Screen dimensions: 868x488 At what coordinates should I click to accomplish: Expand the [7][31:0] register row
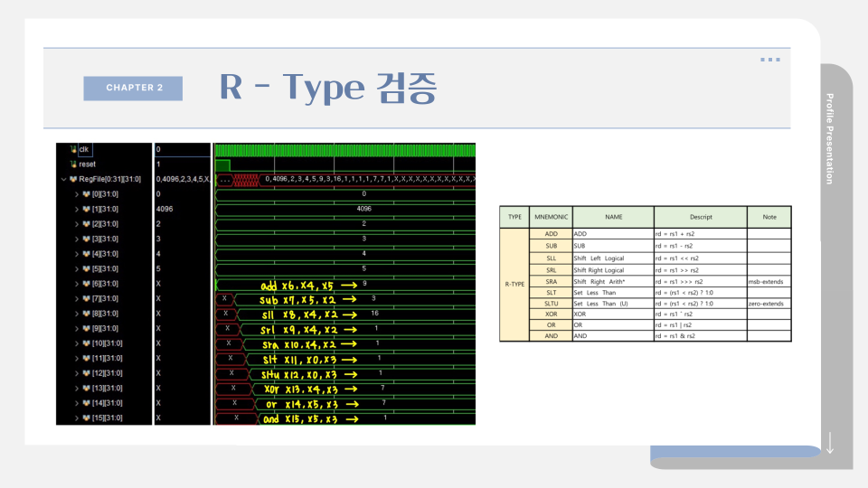(76, 299)
